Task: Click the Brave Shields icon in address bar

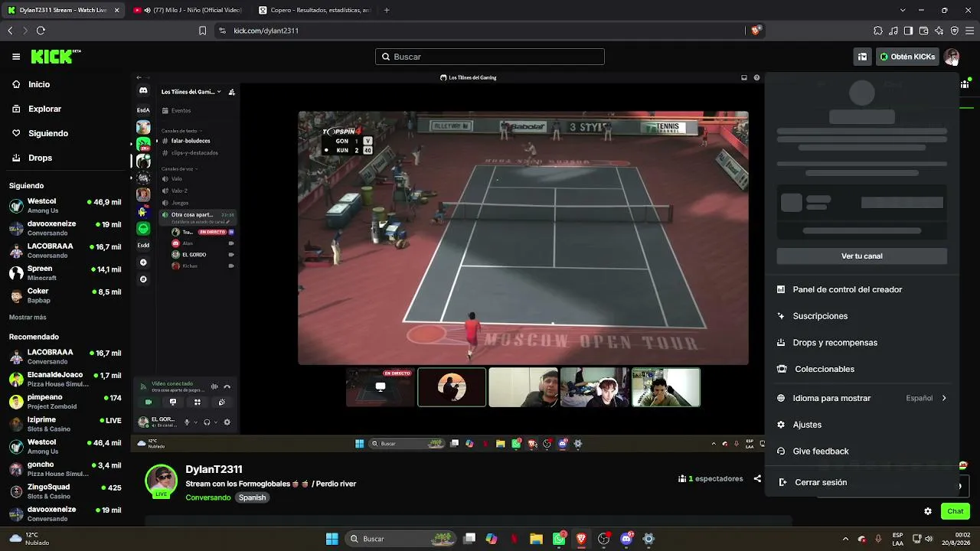Action: pyautogui.click(x=756, y=31)
